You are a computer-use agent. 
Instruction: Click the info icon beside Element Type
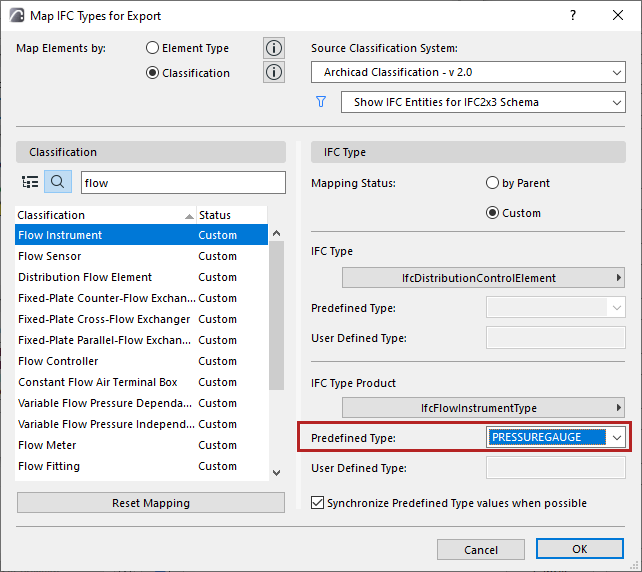273,48
